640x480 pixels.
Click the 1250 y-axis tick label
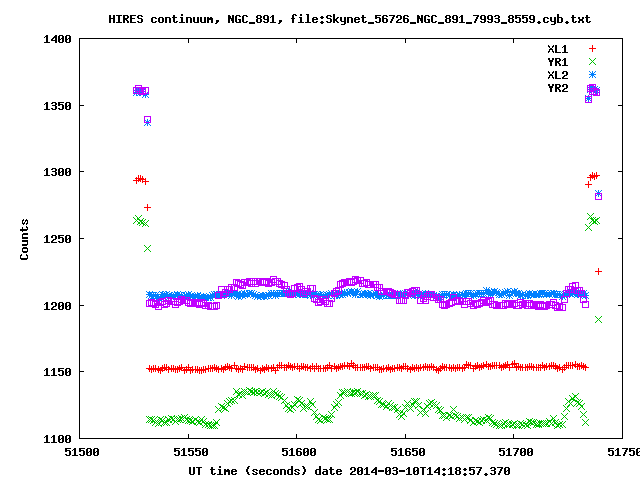[57, 239]
